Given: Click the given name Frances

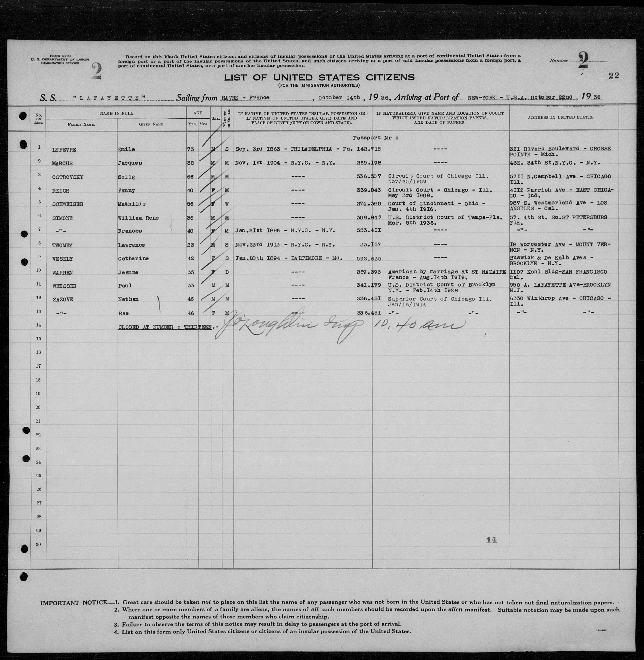Looking at the screenshot, I should click(x=130, y=231).
